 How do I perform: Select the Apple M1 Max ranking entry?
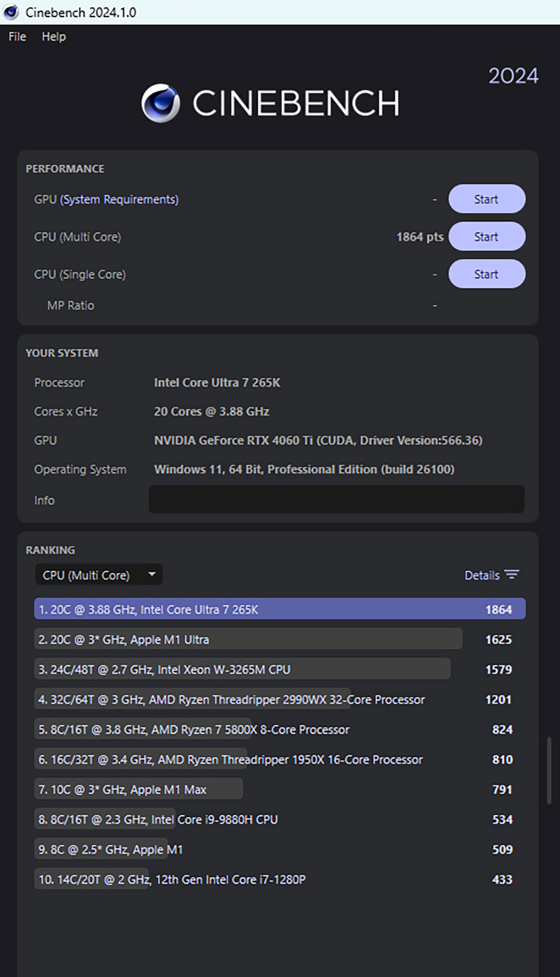point(138,789)
